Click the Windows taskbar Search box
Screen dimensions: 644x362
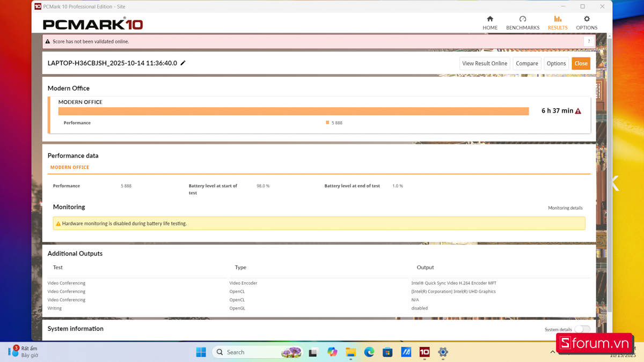coord(258,352)
